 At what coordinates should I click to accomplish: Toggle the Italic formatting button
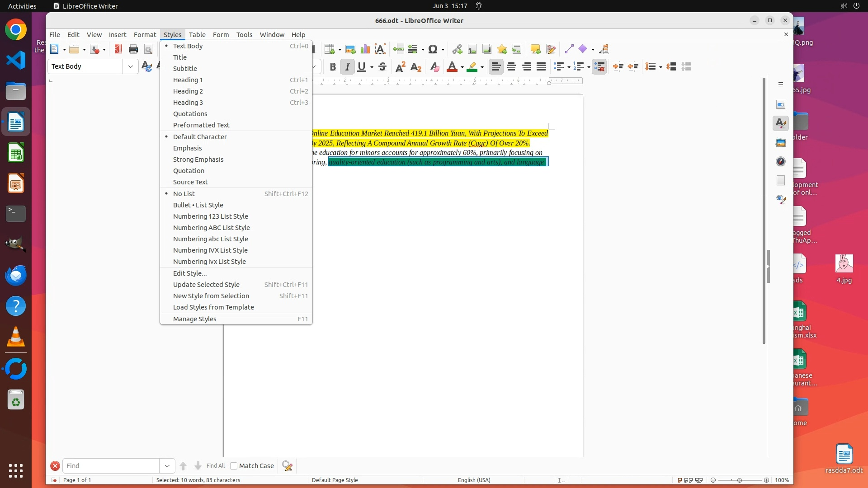coord(347,67)
